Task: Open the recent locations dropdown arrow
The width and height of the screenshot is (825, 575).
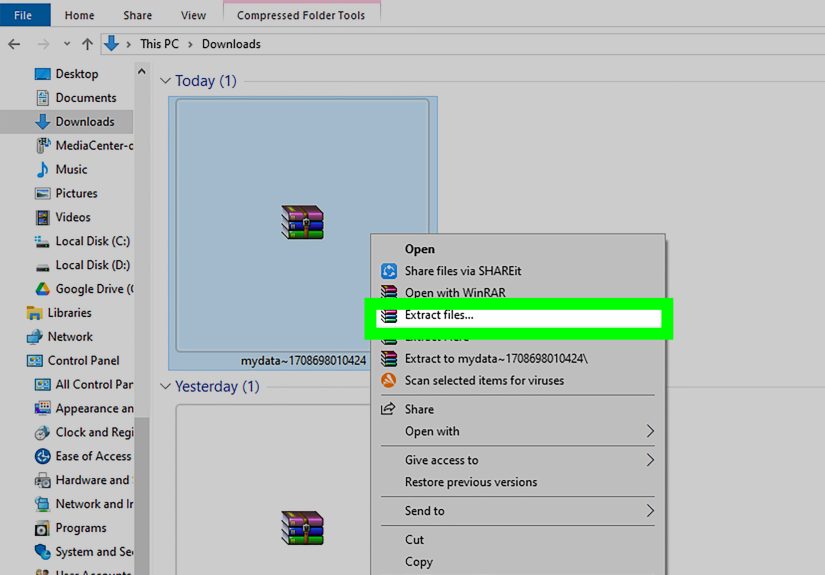Action: pyautogui.click(x=67, y=44)
